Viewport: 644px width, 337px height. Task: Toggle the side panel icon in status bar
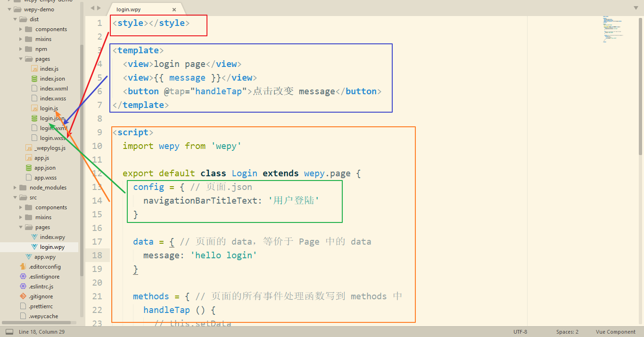[9, 332]
